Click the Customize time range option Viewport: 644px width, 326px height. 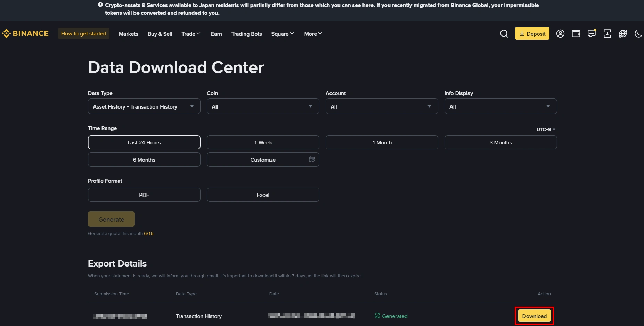[263, 160]
